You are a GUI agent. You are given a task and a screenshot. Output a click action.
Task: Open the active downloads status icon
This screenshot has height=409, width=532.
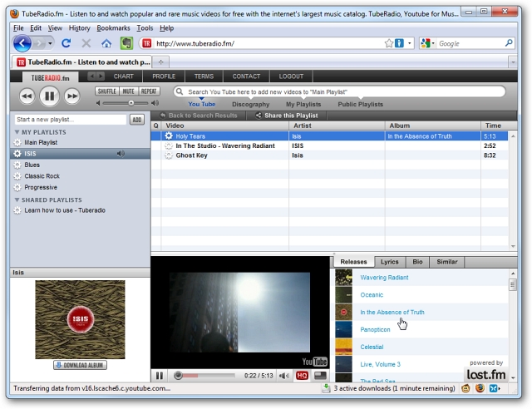click(x=326, y=387)
